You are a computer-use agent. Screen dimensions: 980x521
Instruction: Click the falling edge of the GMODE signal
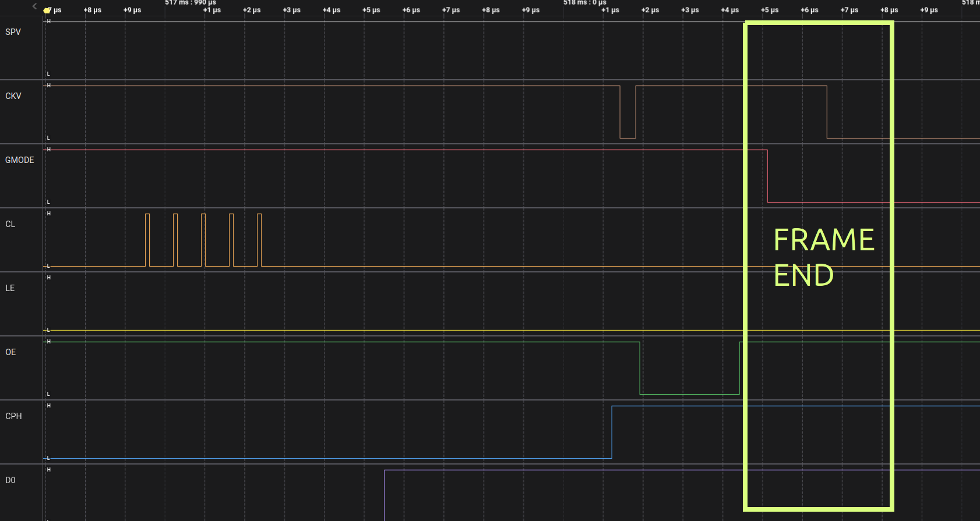(x=767, y=176)
